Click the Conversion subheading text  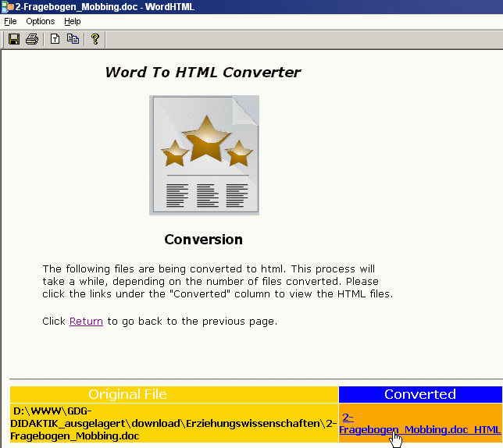pyautogui.click(x=203, y=240)
